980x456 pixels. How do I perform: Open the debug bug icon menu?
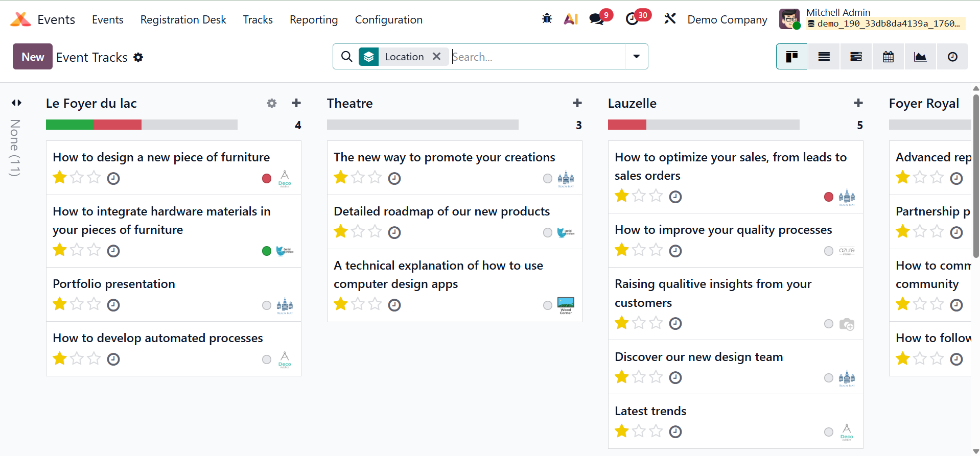point(547,19)
